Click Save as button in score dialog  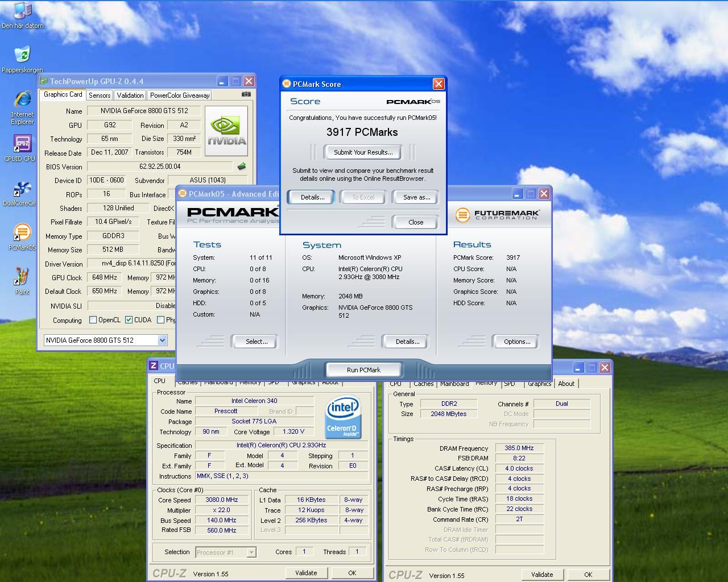(x=416, y=197)
